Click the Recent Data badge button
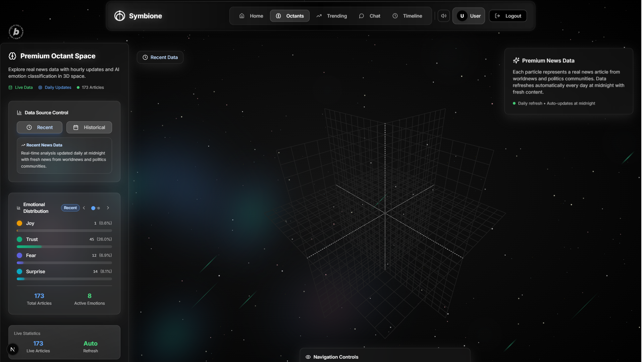The image size is (644, 362). tap(160, 57)
